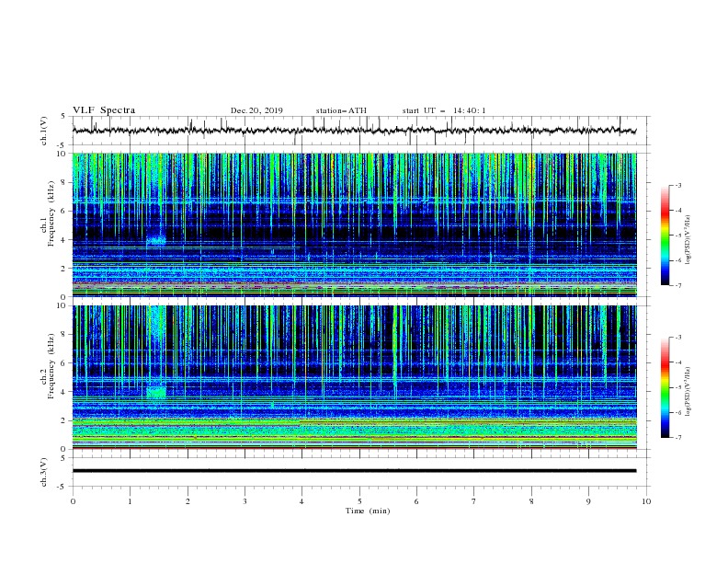The width and height of the screenshot is (728, 563).
Task: Click the "VLF Spectra" plot title
Action: [x=104, y=110]
